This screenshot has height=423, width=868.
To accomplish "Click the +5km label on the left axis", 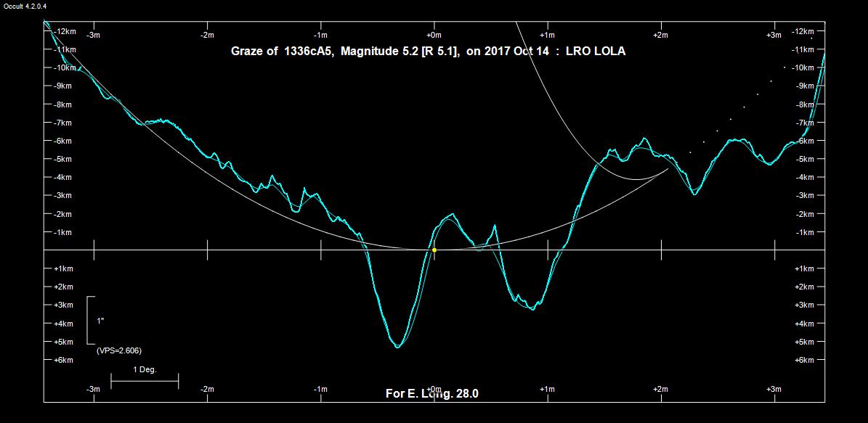I will [64, 342].
